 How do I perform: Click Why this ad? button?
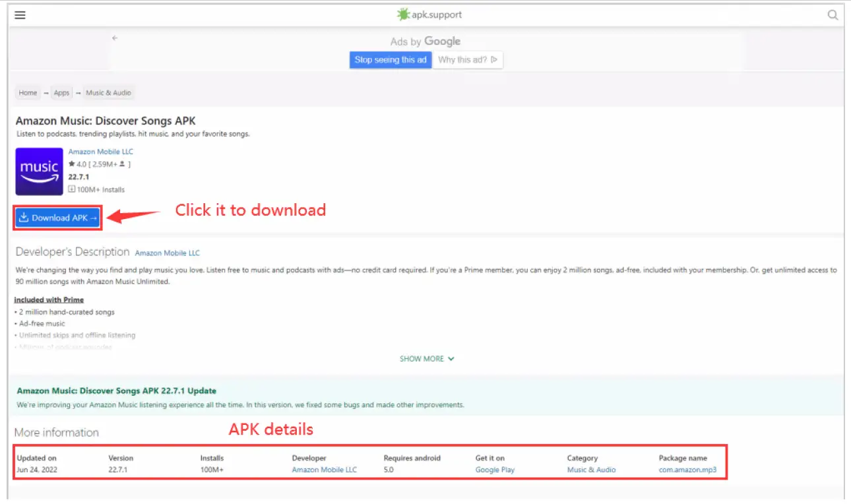click(x=468, y=60)
